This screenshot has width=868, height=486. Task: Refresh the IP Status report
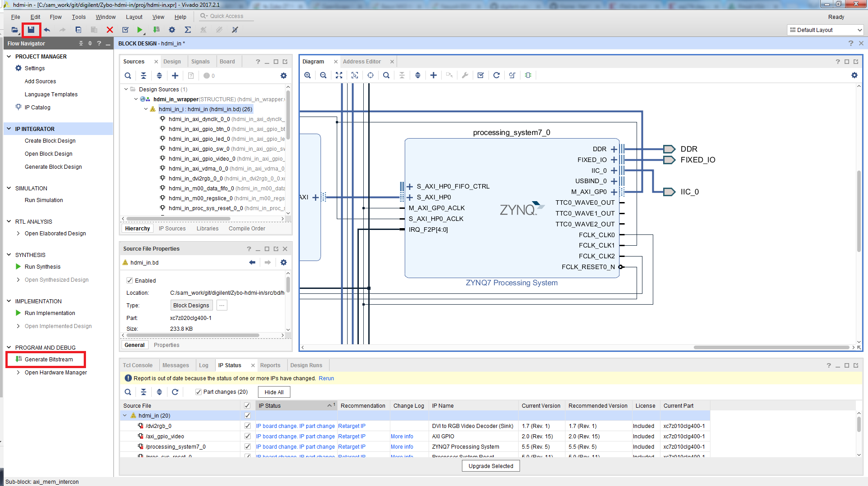click(x=175, y=392)
